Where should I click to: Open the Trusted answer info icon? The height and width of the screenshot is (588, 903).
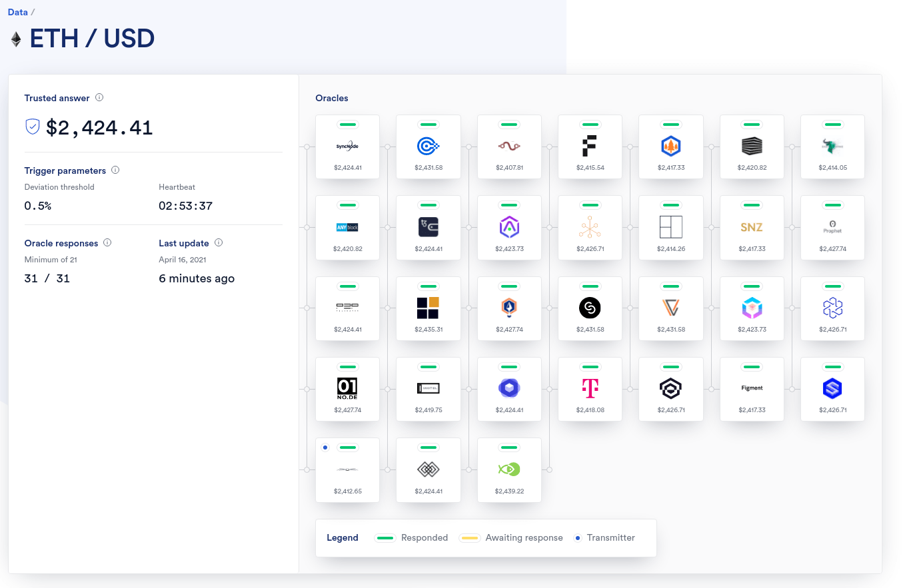click(99, 97)
